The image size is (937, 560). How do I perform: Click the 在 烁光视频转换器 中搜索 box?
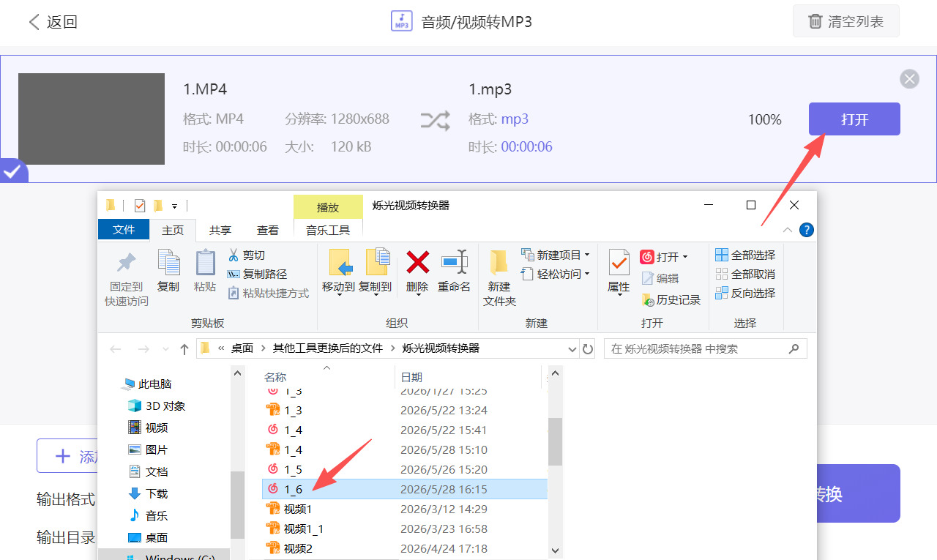705,348
